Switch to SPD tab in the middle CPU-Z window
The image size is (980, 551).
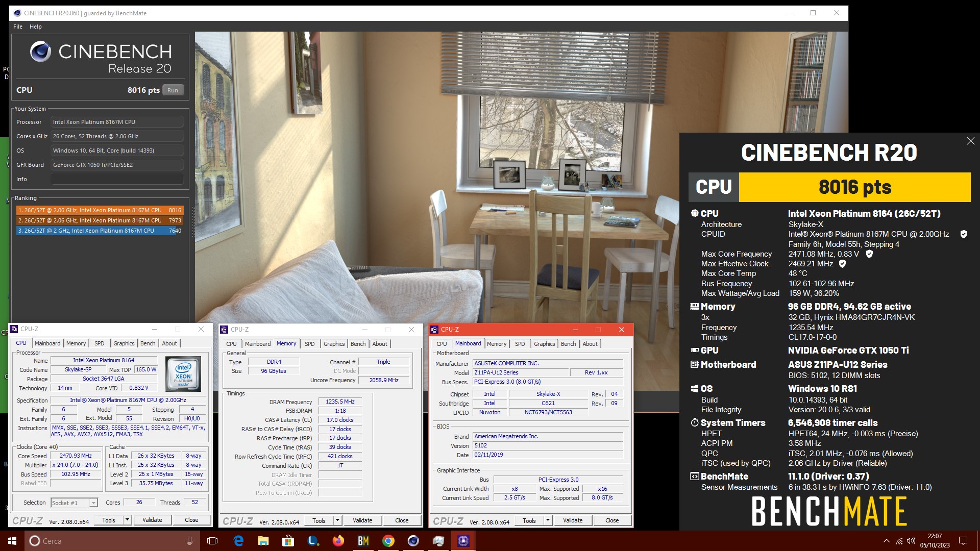[310, 344]
